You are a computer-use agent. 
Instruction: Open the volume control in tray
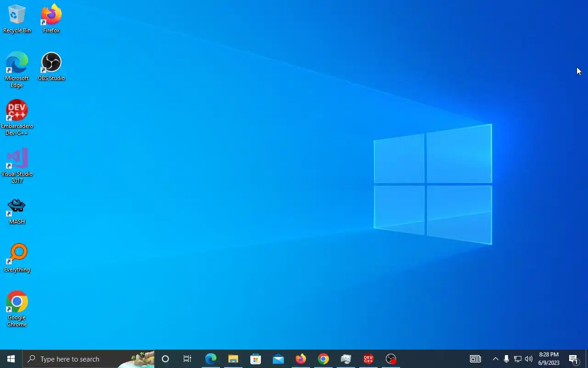pos(529,359)
